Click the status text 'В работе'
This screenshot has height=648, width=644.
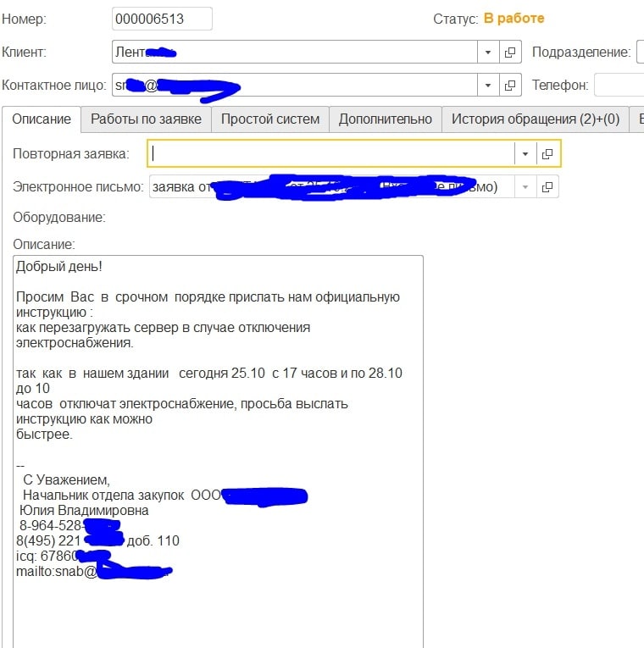(x=514, y=19)
